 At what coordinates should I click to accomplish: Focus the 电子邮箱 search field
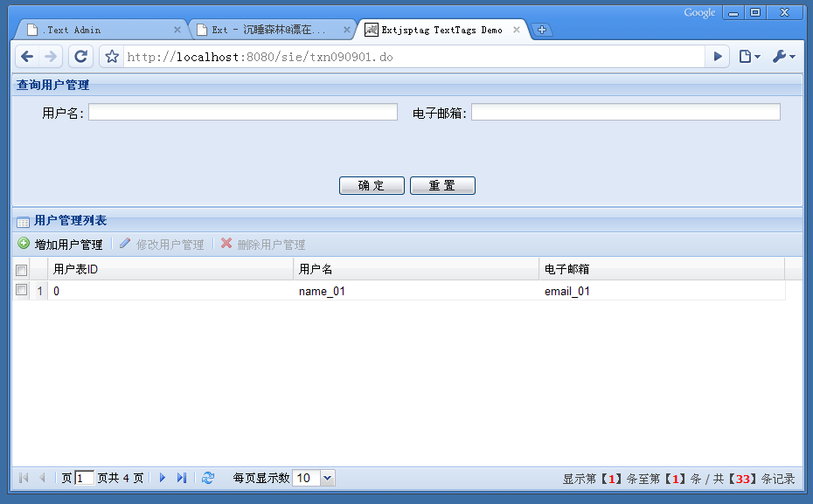pos(626,112)
